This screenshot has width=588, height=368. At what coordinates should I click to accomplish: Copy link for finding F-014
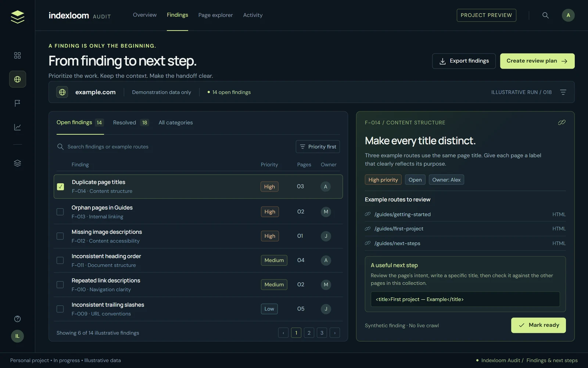point(562,122)
